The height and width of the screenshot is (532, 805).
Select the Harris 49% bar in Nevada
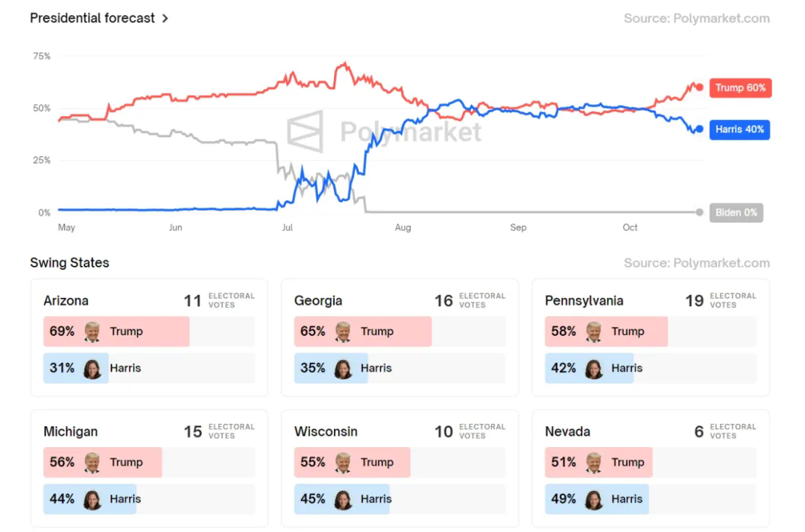pyautogui.click(x=596, y=499)
